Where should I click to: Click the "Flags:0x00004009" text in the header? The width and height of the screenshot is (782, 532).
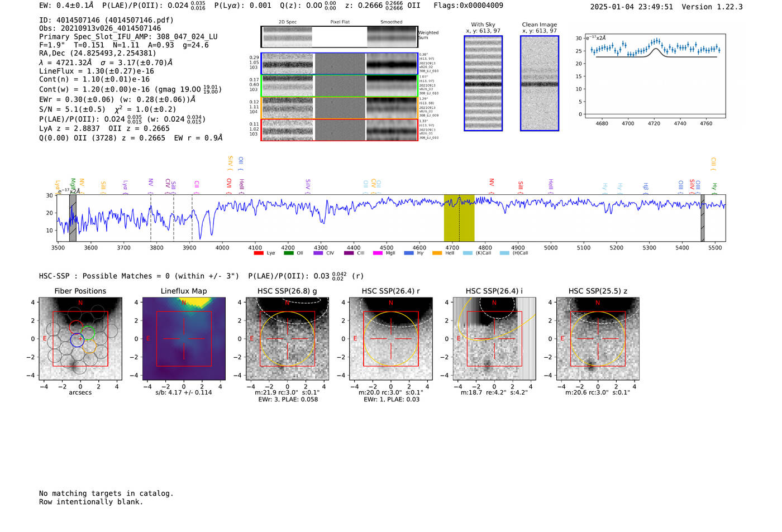(468, 6)
